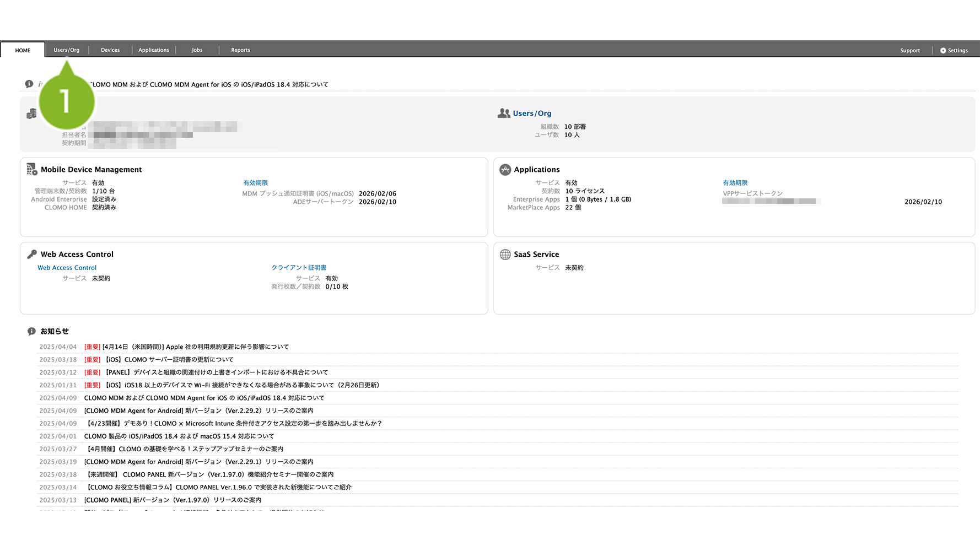This screenshot has height=551, width=980.
Task: Open the CLOMO PANEL Ver.1.97.0 リリース notice
Action: tap(173, 500)
